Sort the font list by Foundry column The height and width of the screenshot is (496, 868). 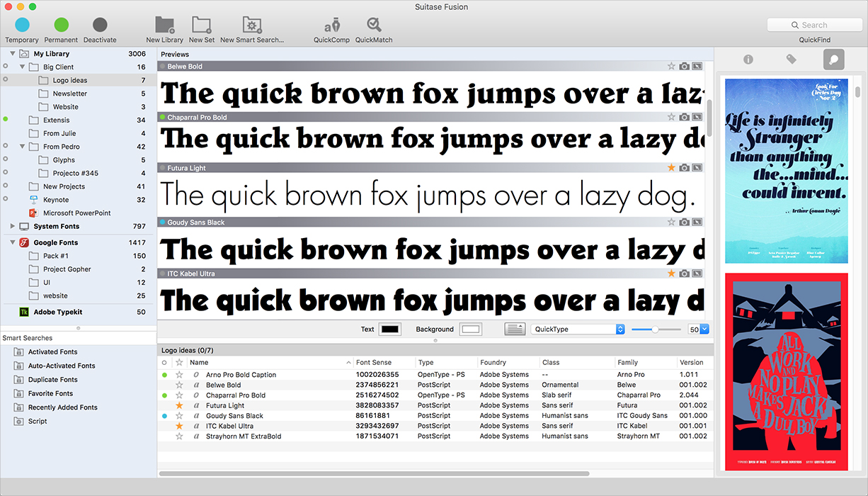tap(493, 363)
